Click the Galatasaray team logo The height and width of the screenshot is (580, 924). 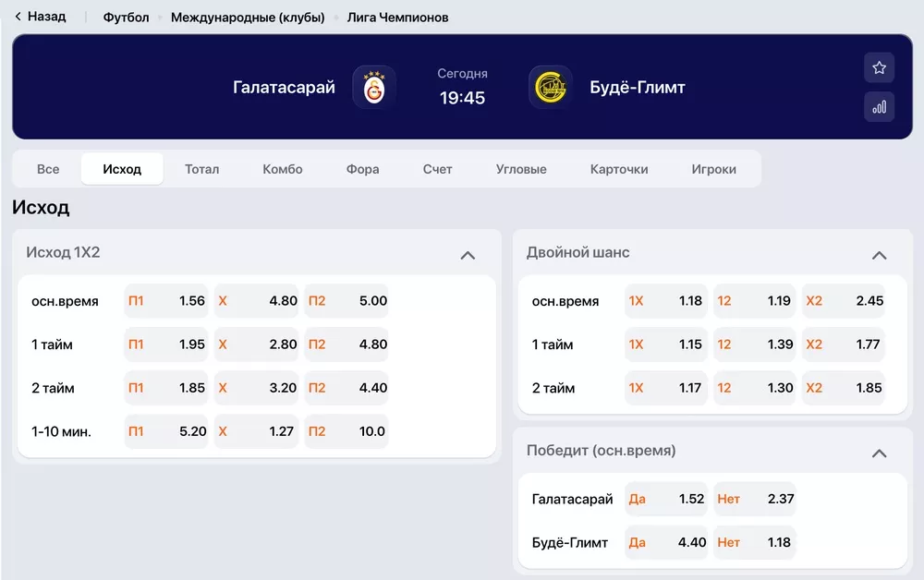[374, 88]
